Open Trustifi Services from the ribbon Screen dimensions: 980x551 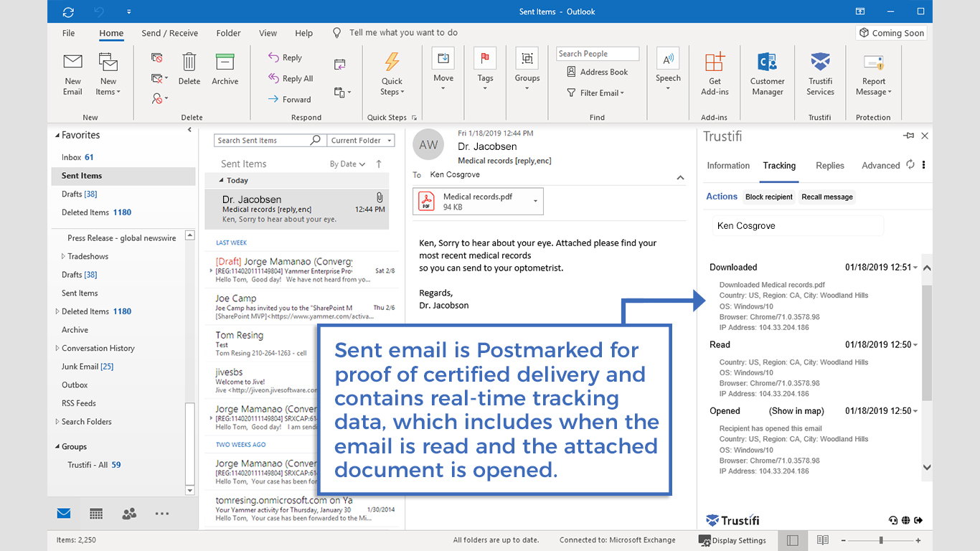(820, 75)
